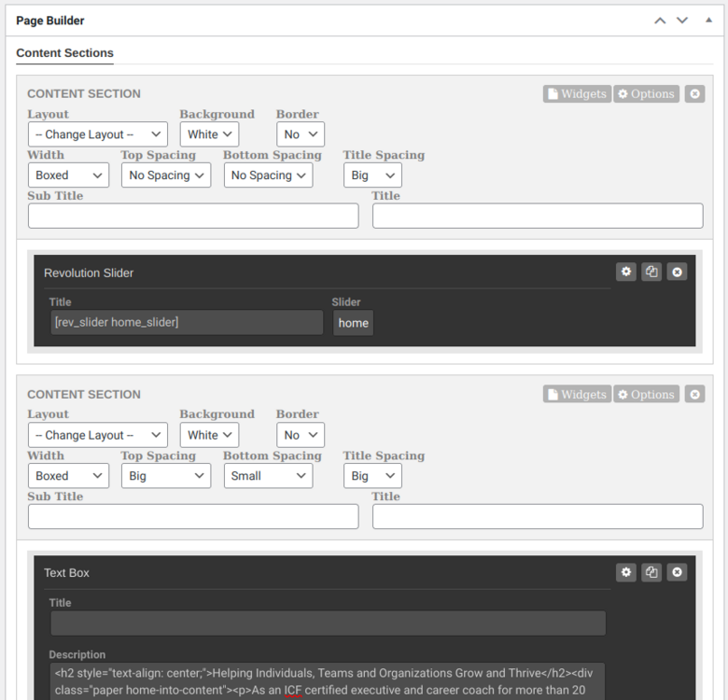Click the Text Box Description textarea
The width and height of the screenshot is (728, 700).
(x=327, y=680)
